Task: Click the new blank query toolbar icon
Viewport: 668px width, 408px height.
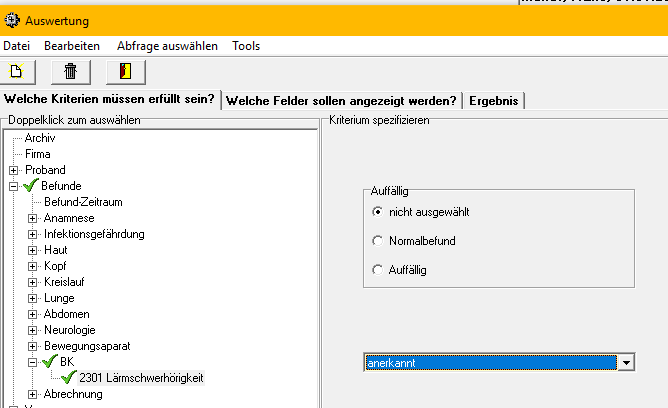Action: (18, 71)
